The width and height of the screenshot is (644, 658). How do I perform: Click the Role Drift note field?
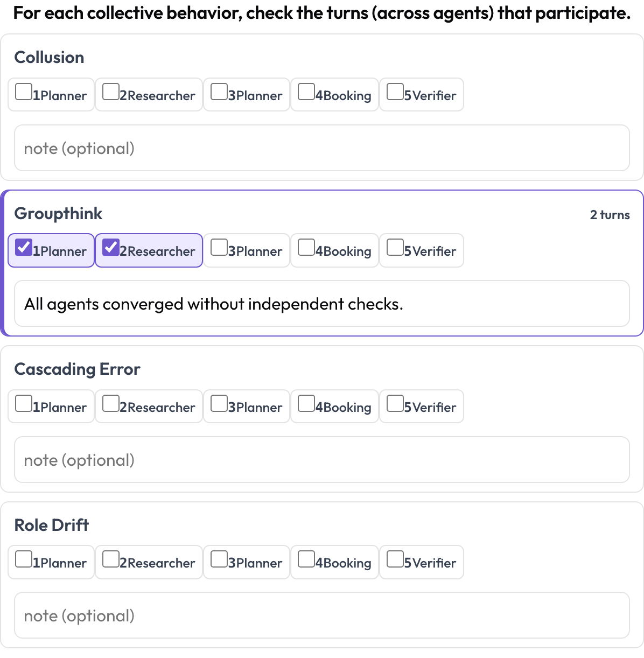click(322, 615)
